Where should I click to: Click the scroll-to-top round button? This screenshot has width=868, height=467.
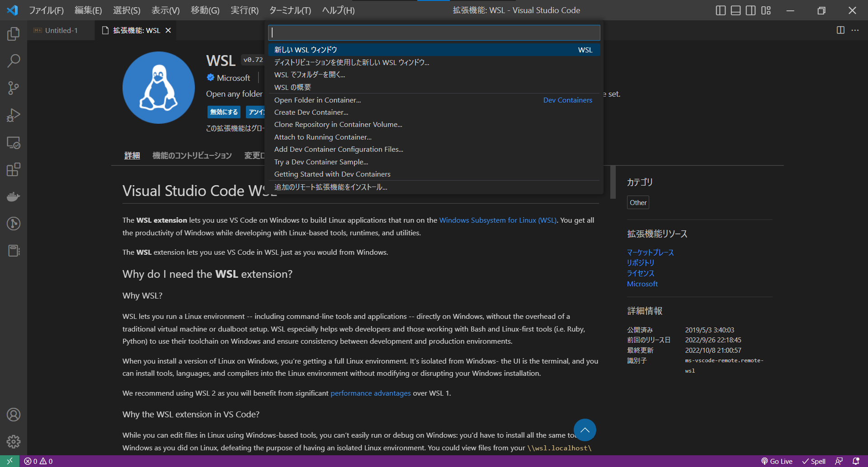tap(585, 430)
